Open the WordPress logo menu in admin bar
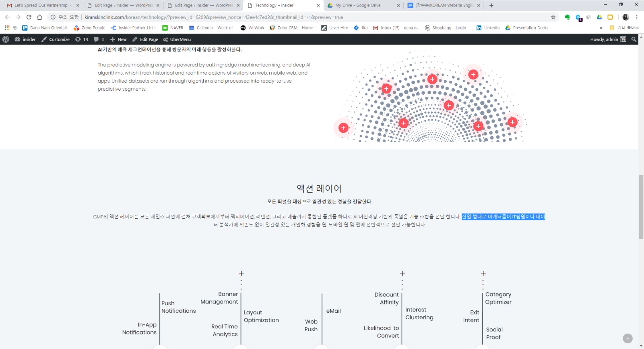 point(6,39)
